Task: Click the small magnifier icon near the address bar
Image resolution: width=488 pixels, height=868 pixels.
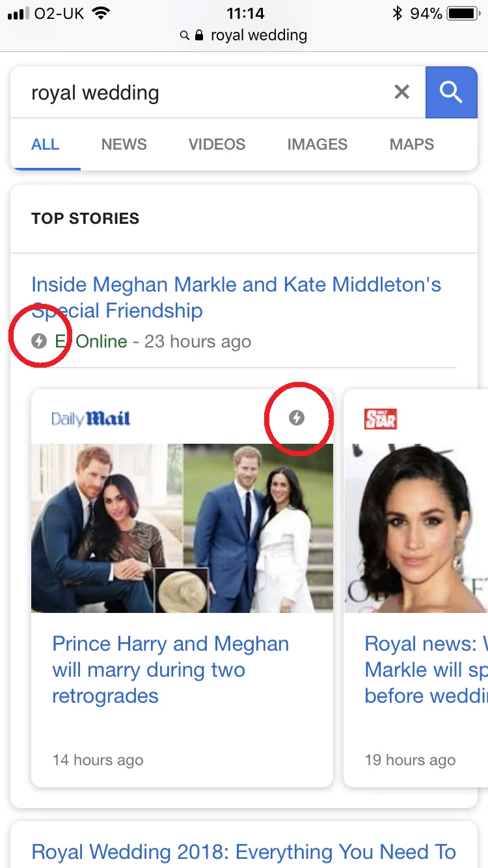Action: (x=184, y=35)
